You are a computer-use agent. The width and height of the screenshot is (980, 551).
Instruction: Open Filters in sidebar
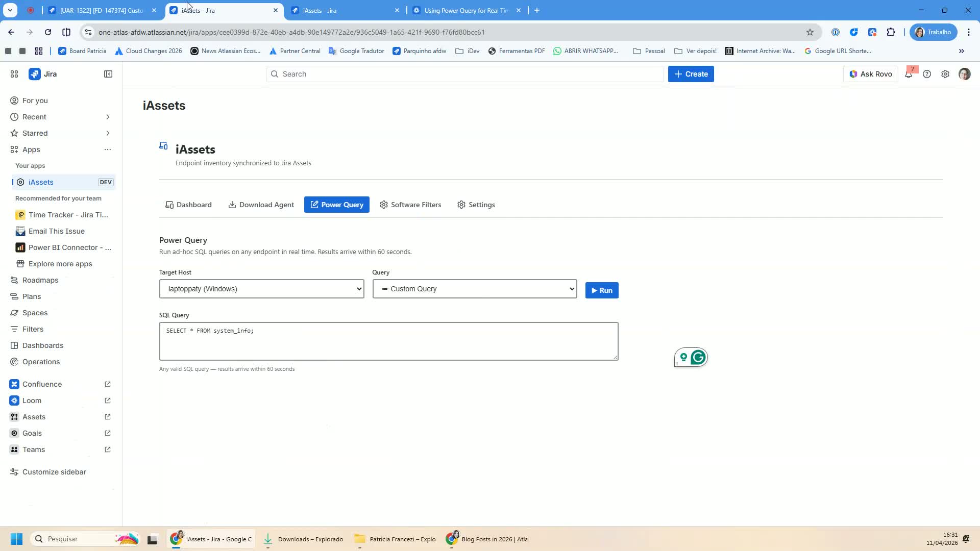(x=33, y=329)
